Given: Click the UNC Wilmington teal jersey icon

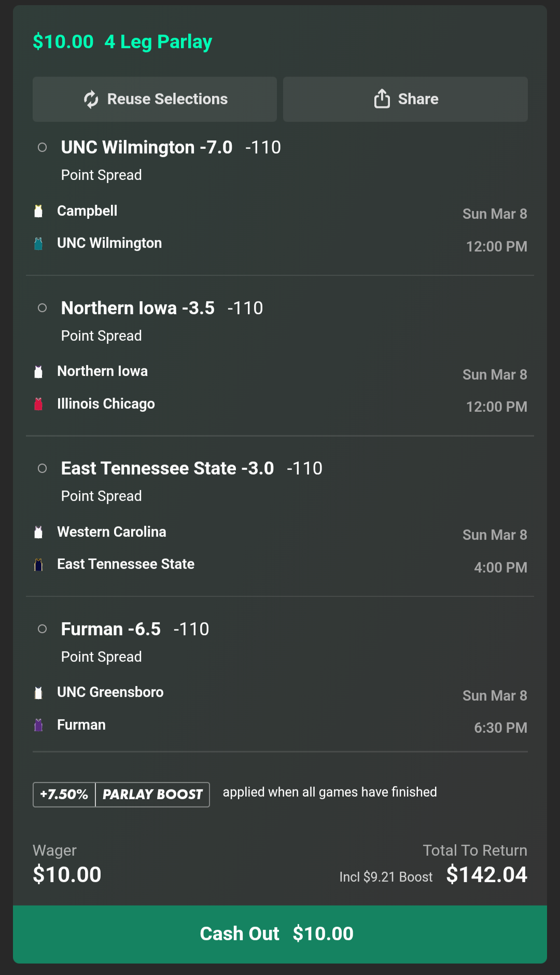Looking at the screenshot, I should (x=38, y=244).
